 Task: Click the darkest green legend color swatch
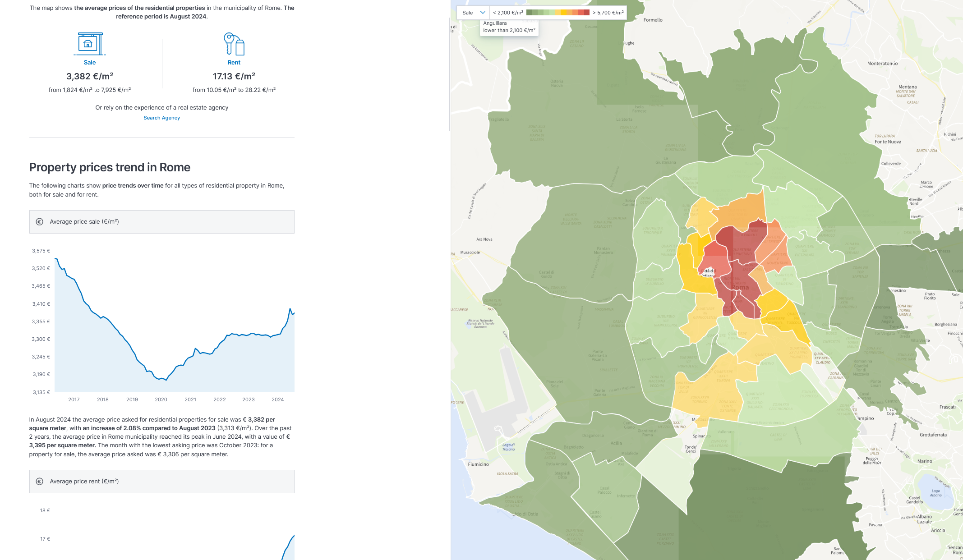tap(529, 13)
